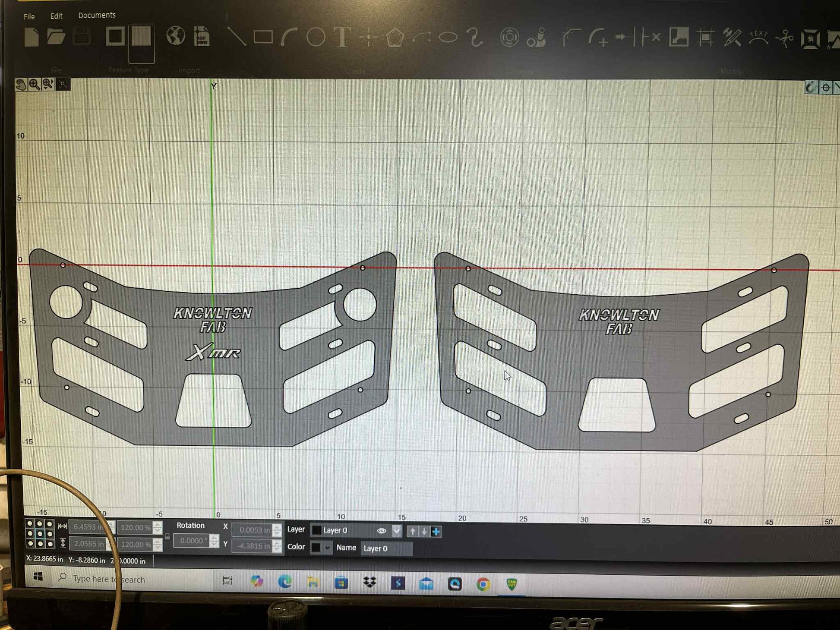Open the Edit menu

click(x=56, y=16)
